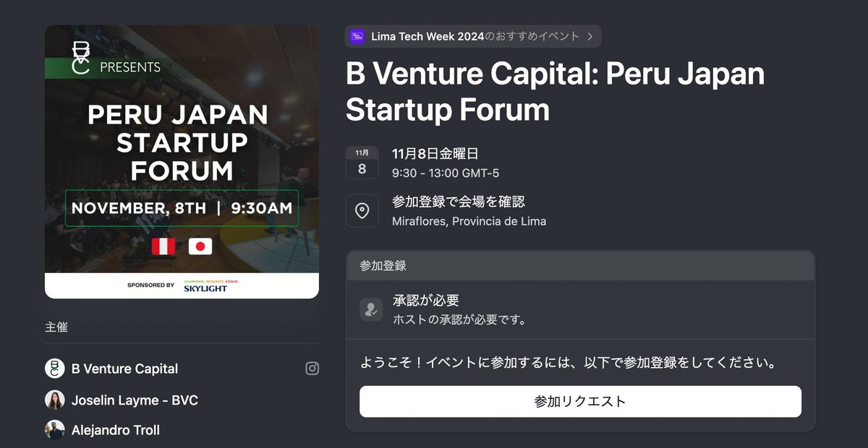Viewport: 868px width, 448px height.
Task: Open the B Venture Capital host name
Action: [124, 369]
